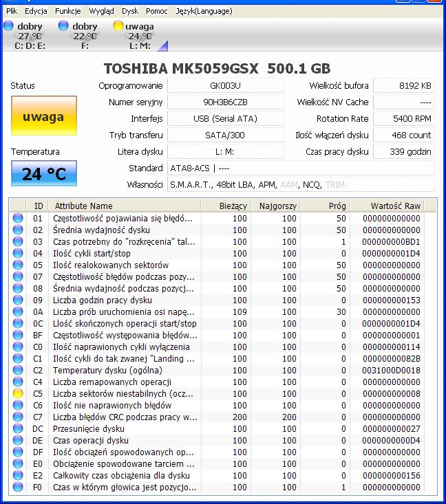Click the 8192 KB buffer size field
The height and width of the screenshot is (504, 446).
[404, 86]
